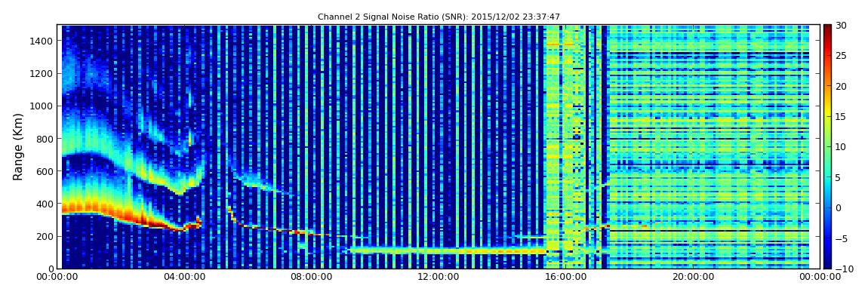Click the colorbar −10 tick label
Viewport: 868px width, 307px height.
(x=843, y=269)
